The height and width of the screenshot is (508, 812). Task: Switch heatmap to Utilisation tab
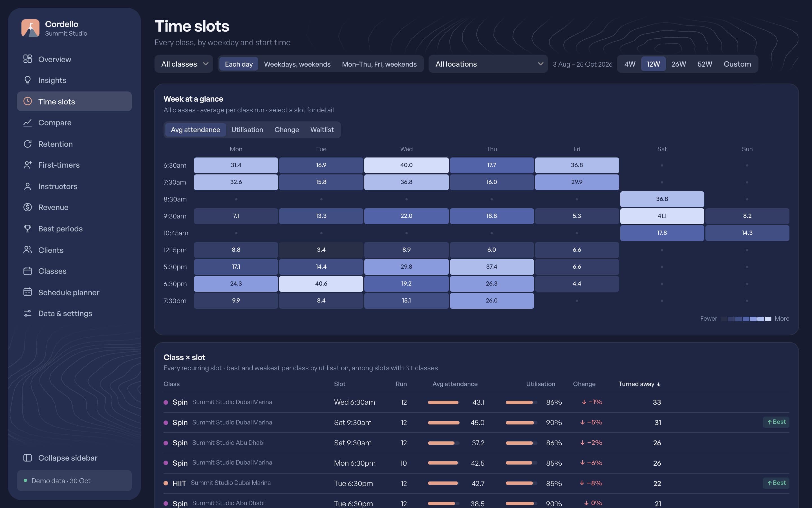(x=247, y=130)
